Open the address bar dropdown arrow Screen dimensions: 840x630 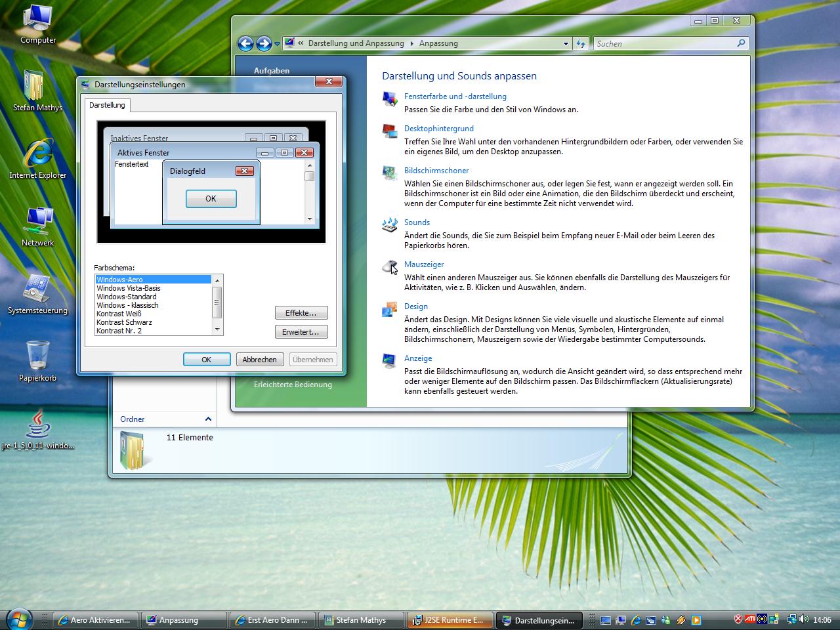coord(566,44)
